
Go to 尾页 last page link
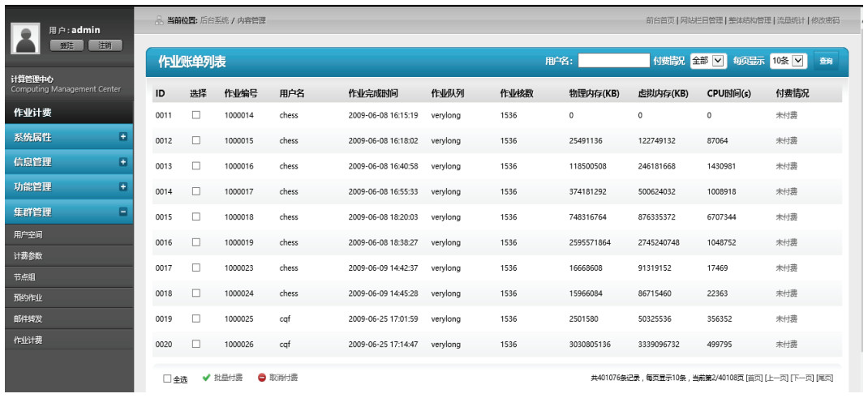click(825, 378)
